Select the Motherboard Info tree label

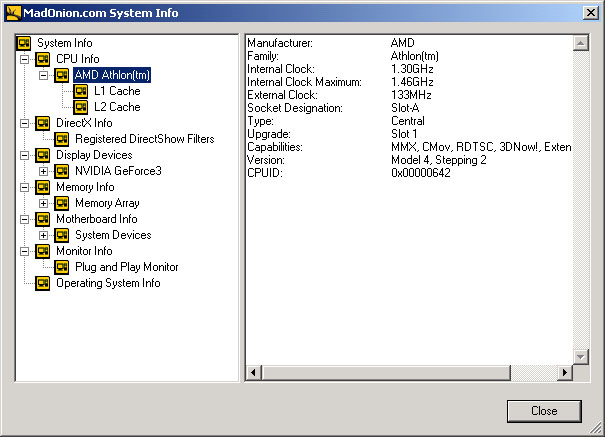click(97, 219)
